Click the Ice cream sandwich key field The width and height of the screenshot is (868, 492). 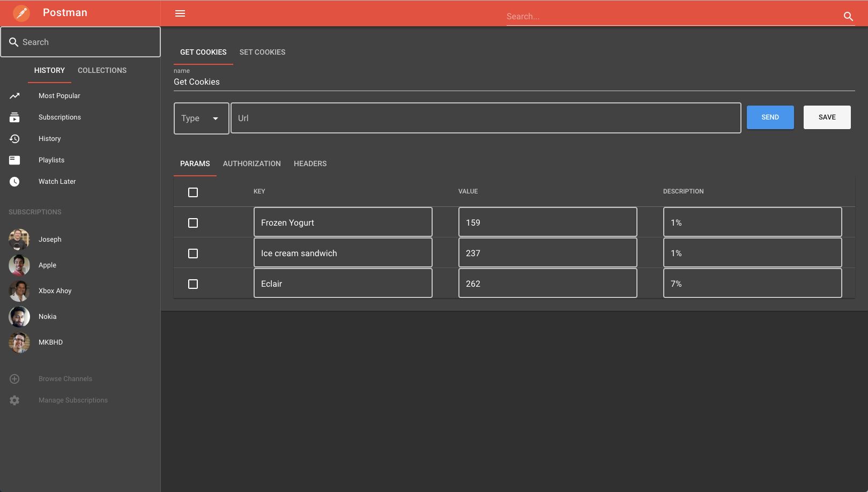[x=343, y=252]
